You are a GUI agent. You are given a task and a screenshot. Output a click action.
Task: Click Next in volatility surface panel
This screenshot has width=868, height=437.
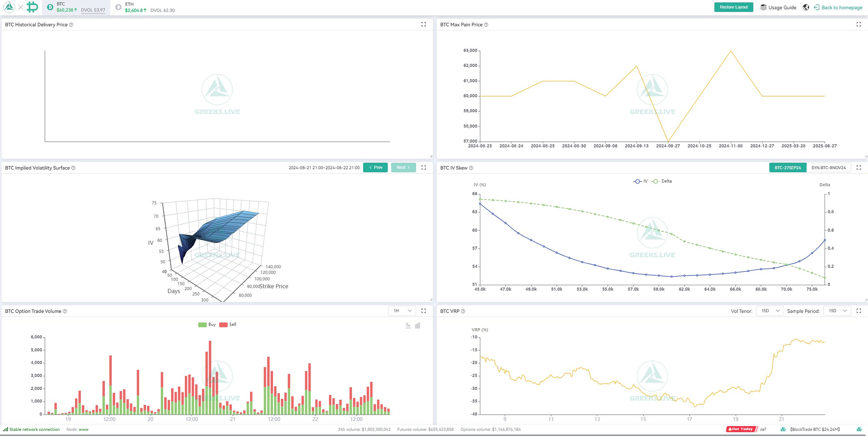pyautogui.click(x=403, y=167)
